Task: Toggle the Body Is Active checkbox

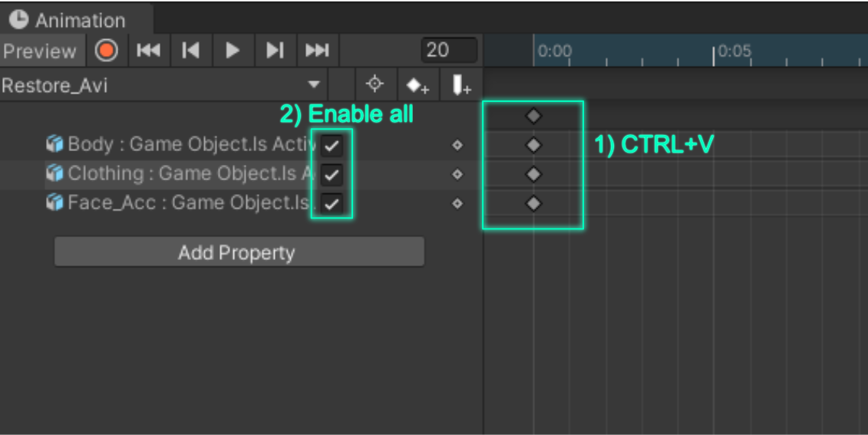Action: [332, 146]
